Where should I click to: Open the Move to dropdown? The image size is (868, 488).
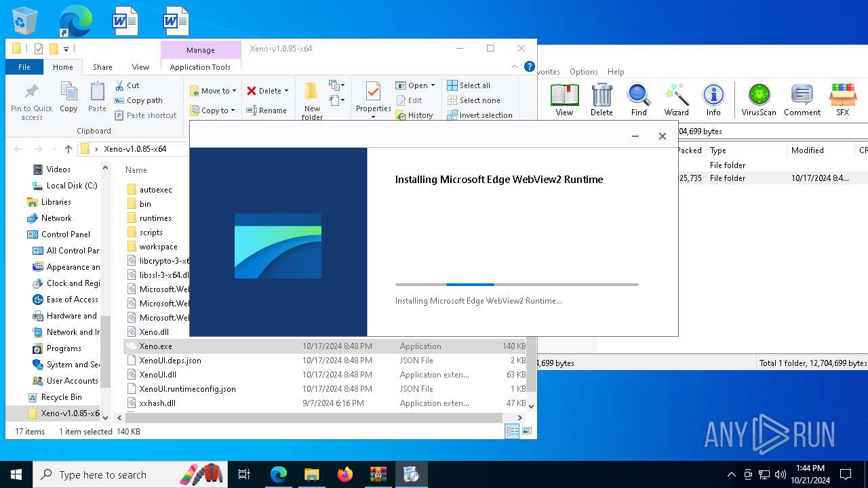pos(213,91)
